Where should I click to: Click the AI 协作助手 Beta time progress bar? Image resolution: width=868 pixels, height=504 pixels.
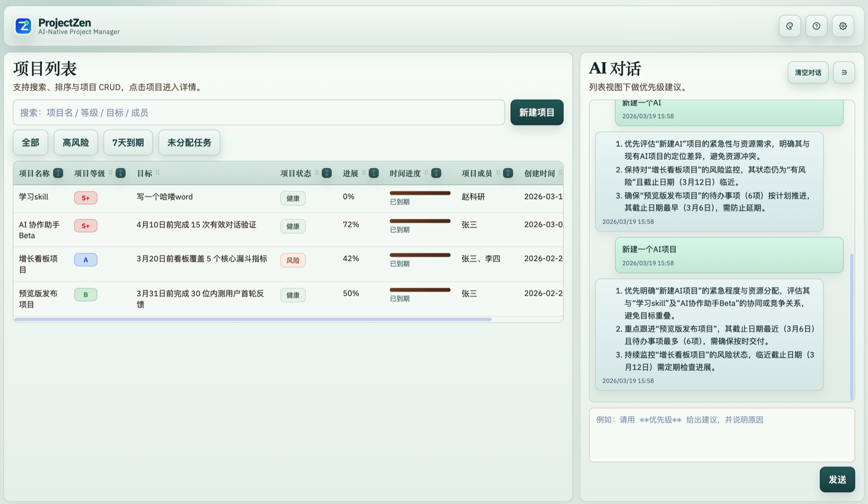420,221
